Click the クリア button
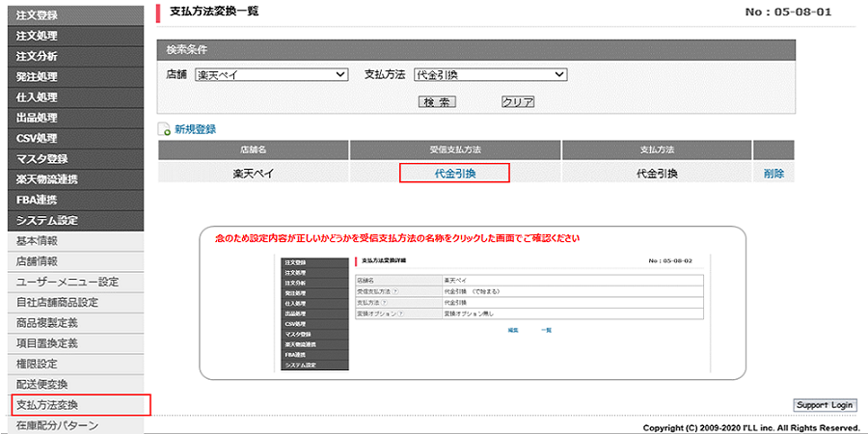Screen dimensions: 868x434 (518, 102)
